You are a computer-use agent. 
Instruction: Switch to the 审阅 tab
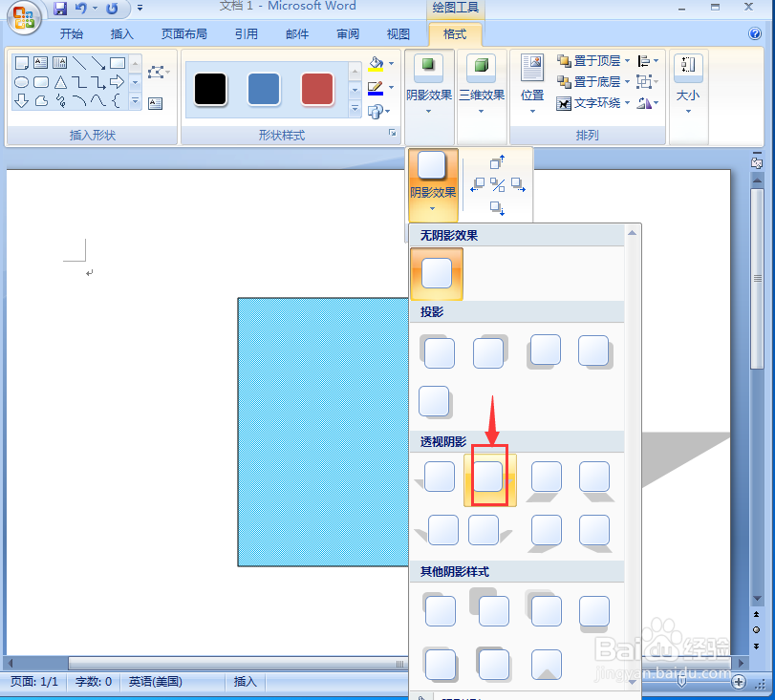[348, 33]
